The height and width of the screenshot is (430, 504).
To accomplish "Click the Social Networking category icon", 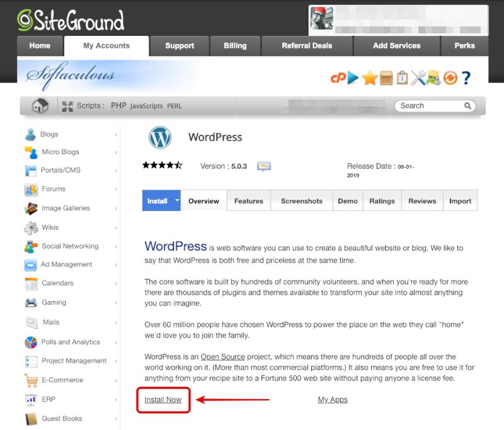I will 31,247.
